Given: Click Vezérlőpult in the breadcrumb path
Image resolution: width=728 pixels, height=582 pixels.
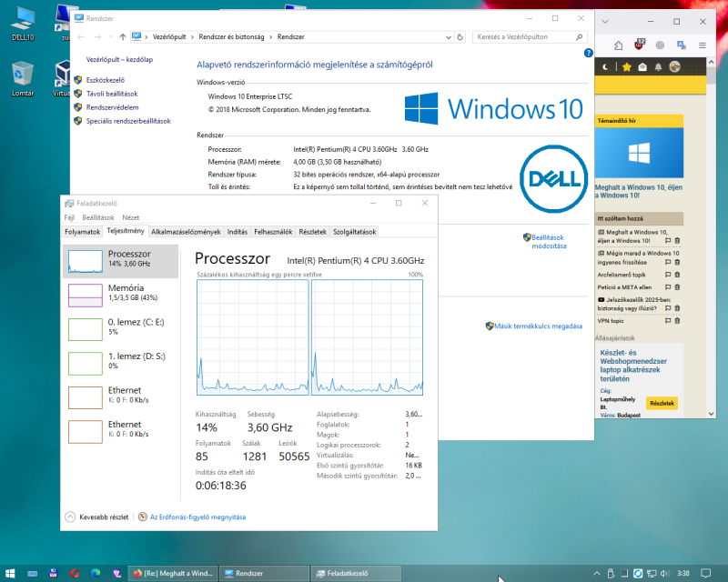Looking at the screenshot, I should tap(169, 36).
